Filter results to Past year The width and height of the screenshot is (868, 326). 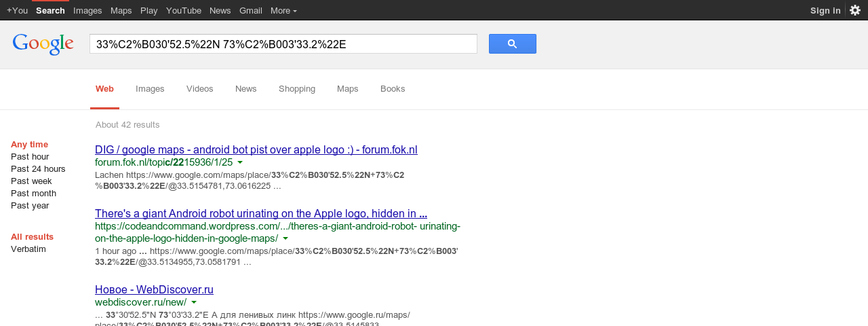click(30, 206)
